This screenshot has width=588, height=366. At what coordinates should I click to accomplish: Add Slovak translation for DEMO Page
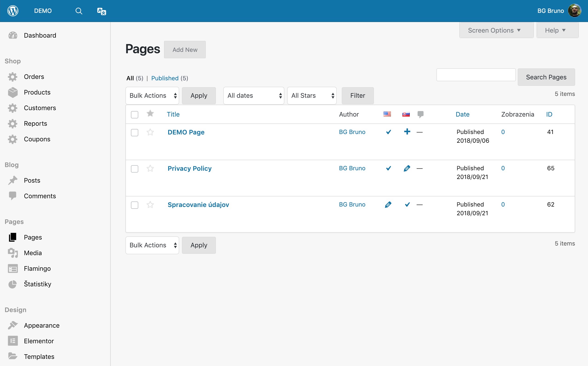pos(407,132)
